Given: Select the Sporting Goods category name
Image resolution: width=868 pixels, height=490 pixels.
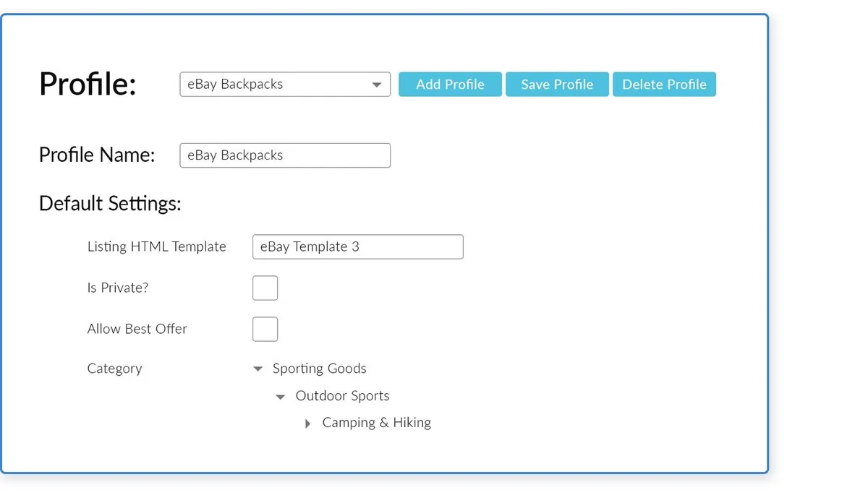Looking at the screenshot, I should click(319, 369).
